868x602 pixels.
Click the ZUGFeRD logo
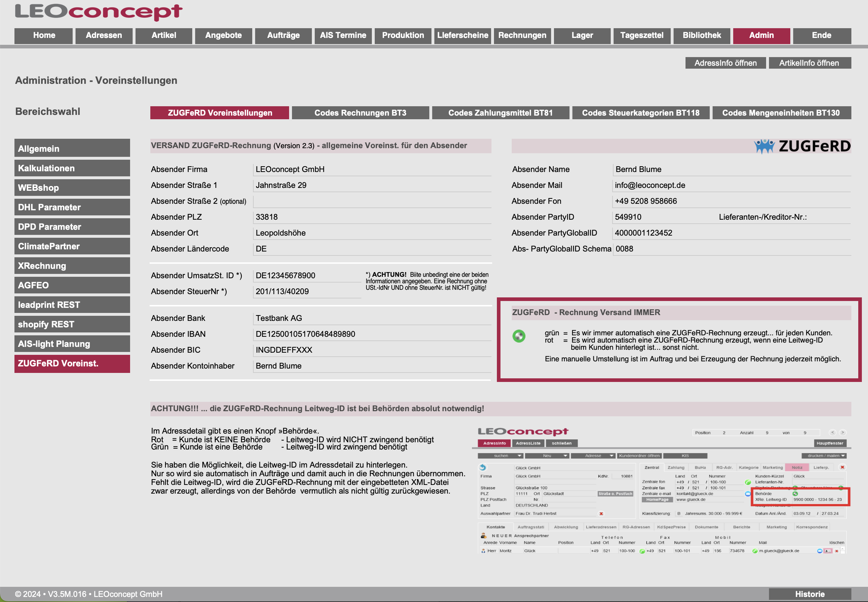click(x=802, y=146)
